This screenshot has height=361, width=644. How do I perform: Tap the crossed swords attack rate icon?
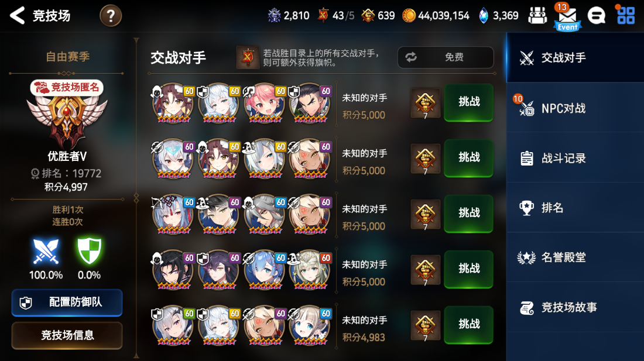(46, 250)
